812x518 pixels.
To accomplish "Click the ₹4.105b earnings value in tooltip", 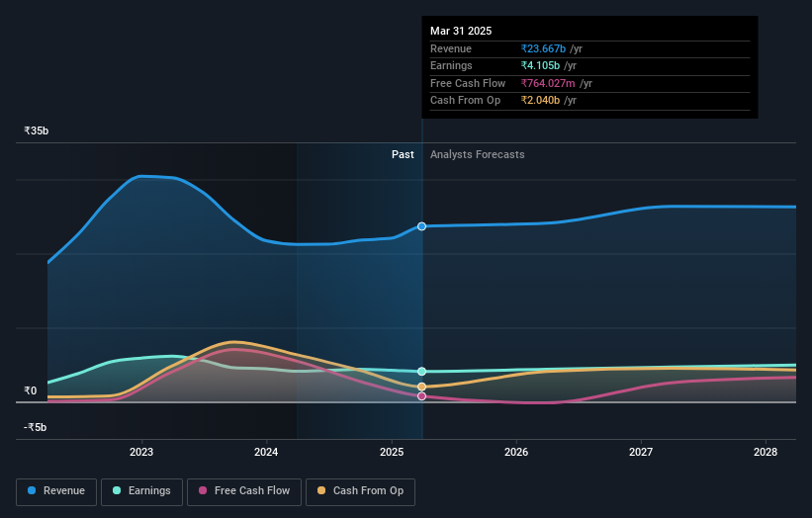I will pyautogui.click(x=540, y=65).
